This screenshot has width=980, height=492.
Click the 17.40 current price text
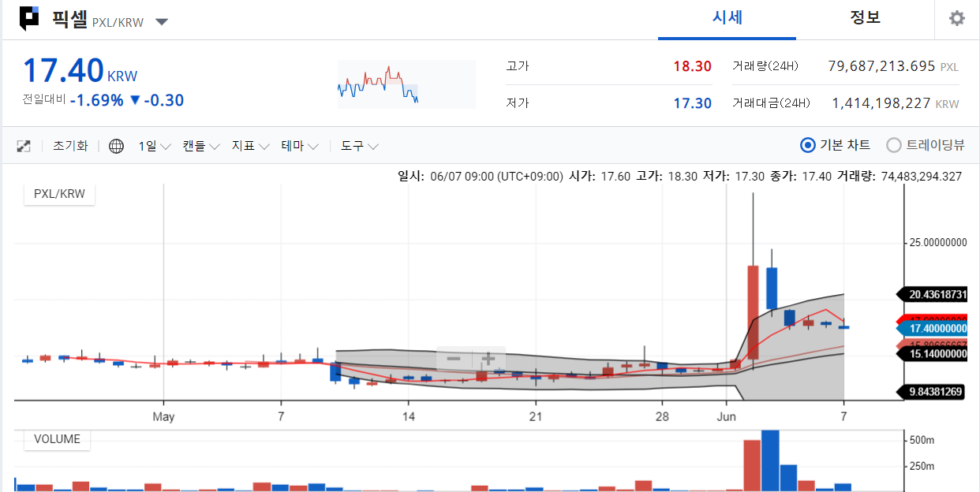[63, 70]
